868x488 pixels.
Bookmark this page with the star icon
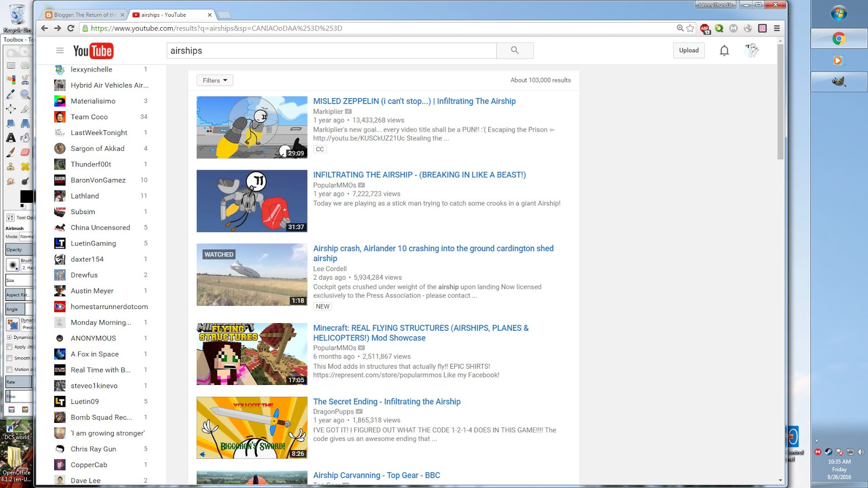[690, 28]
